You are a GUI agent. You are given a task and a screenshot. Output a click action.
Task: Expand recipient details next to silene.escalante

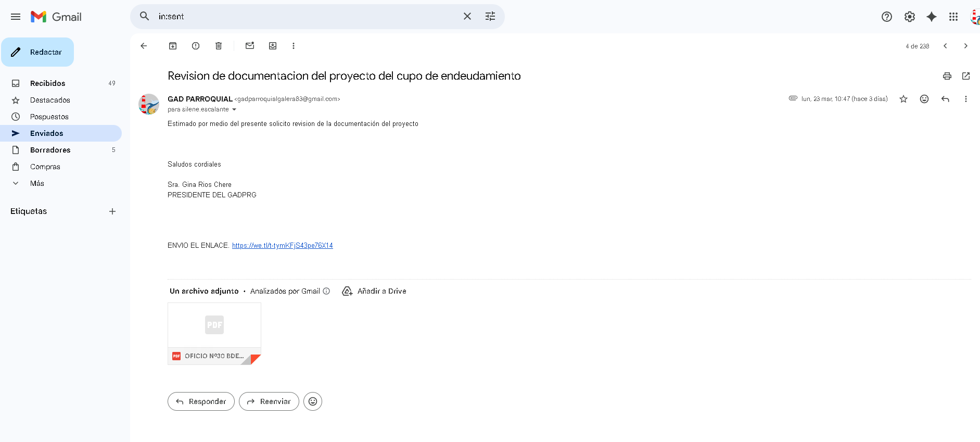[234, 109]
